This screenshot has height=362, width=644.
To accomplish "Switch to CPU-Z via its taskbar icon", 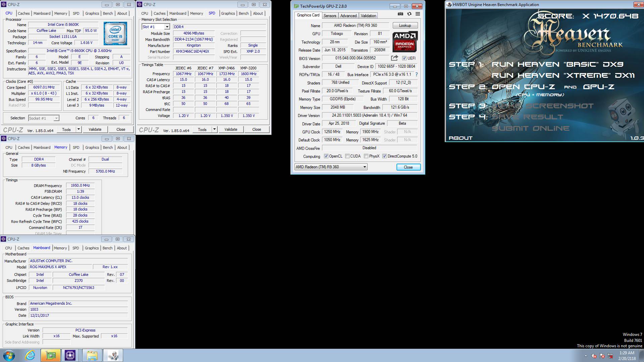I will 70,355.
